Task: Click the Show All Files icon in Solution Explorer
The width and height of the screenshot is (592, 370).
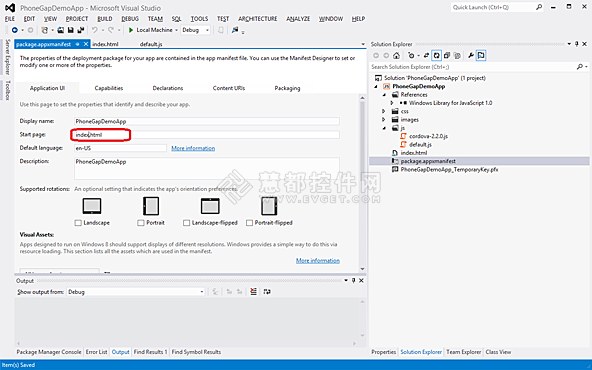Action: [x=457, y=56]
